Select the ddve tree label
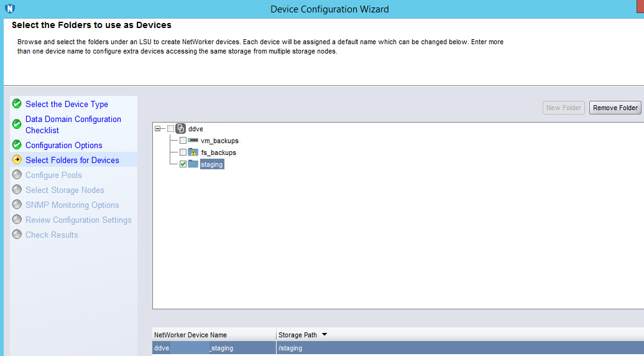644x356 pixels. coord(195,129)
